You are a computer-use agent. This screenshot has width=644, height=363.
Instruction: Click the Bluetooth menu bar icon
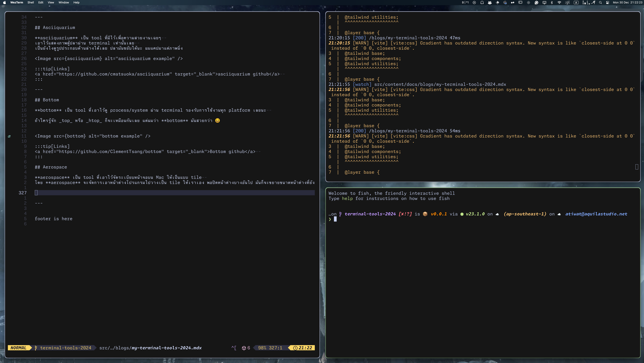point(552,2)
